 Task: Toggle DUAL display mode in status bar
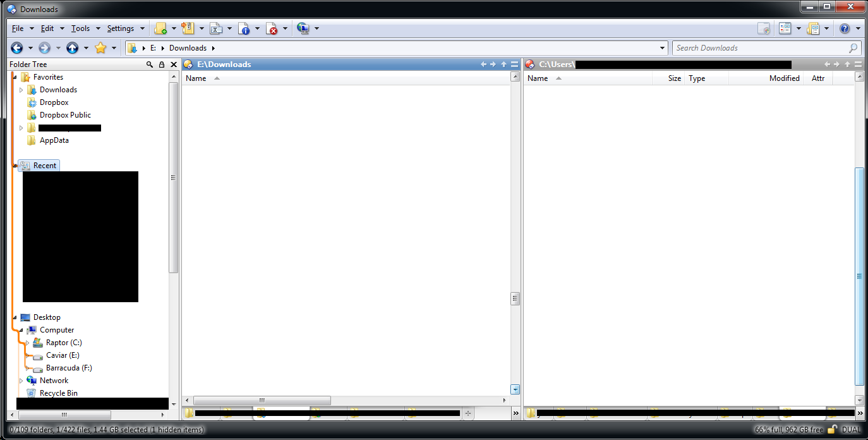pos(852,430)
